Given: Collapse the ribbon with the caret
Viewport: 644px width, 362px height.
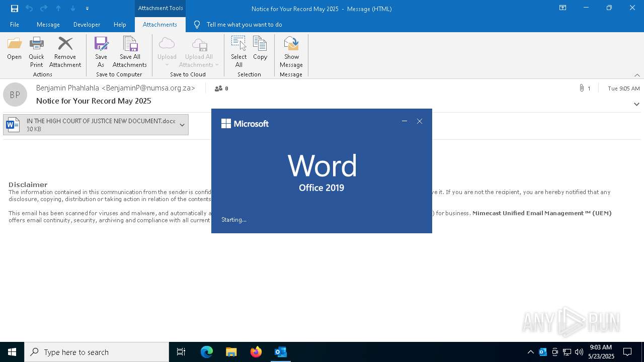Looking at the screenshot, I should [x=637, y=75].
